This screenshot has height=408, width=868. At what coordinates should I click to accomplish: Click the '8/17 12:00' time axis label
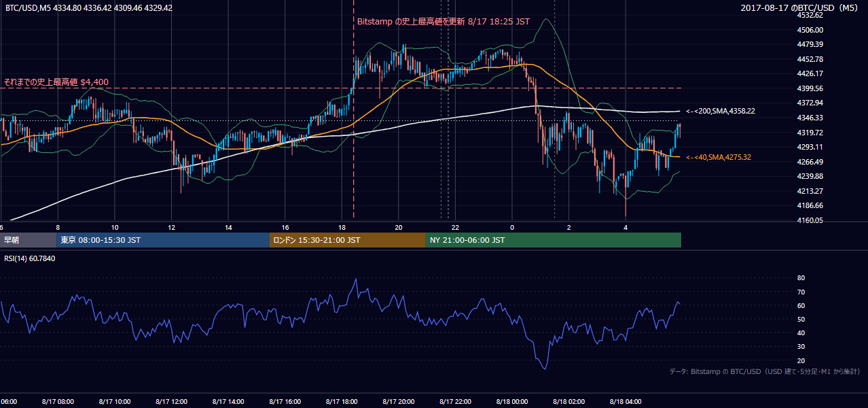coord(171,402)
